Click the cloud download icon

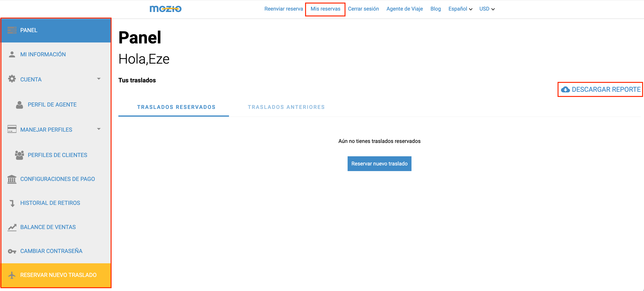565,89
